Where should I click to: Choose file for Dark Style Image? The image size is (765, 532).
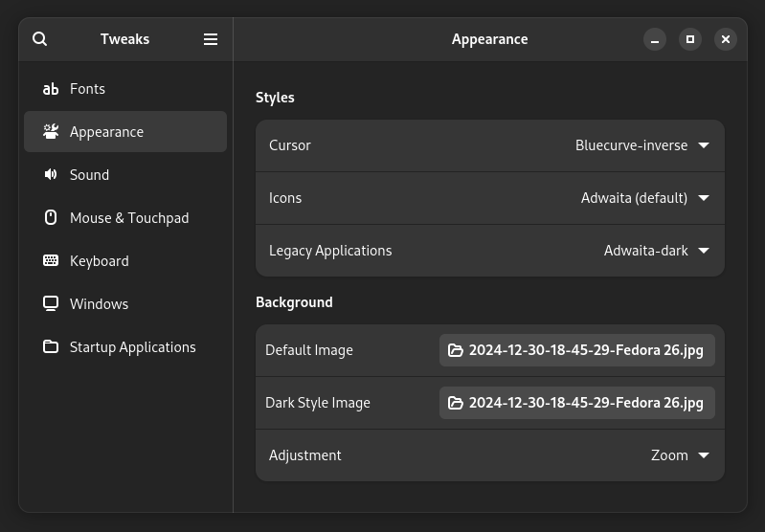coord(577,403)
